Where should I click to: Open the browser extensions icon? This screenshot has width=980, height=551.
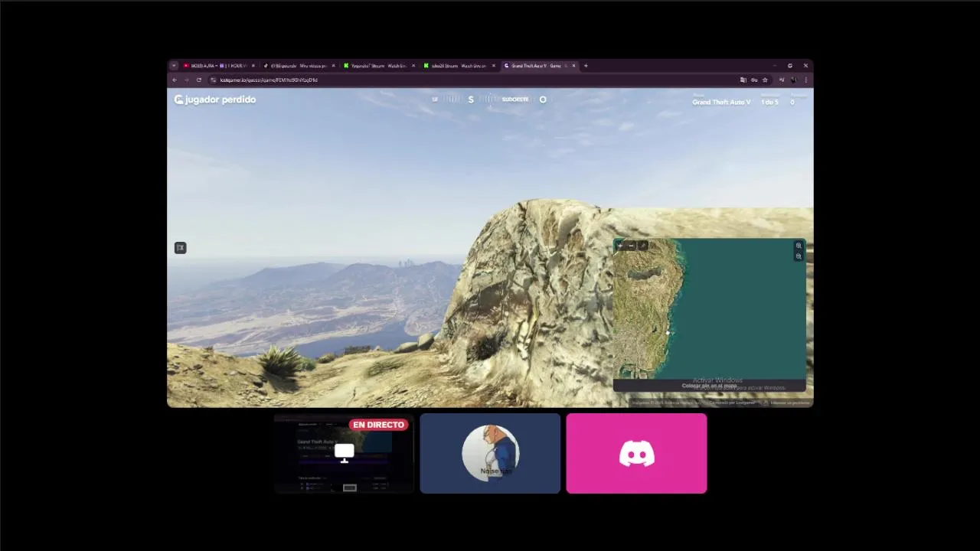tap(782, 80)
